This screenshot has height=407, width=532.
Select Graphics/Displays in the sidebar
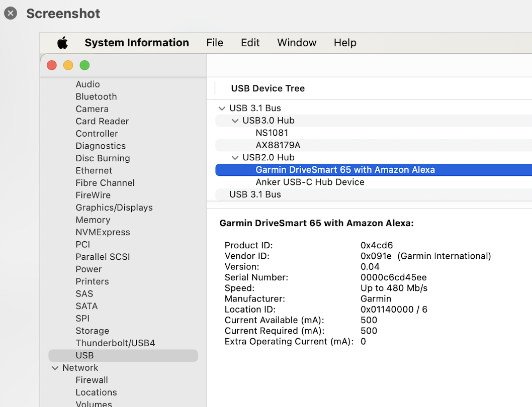(x=114, y=208)
